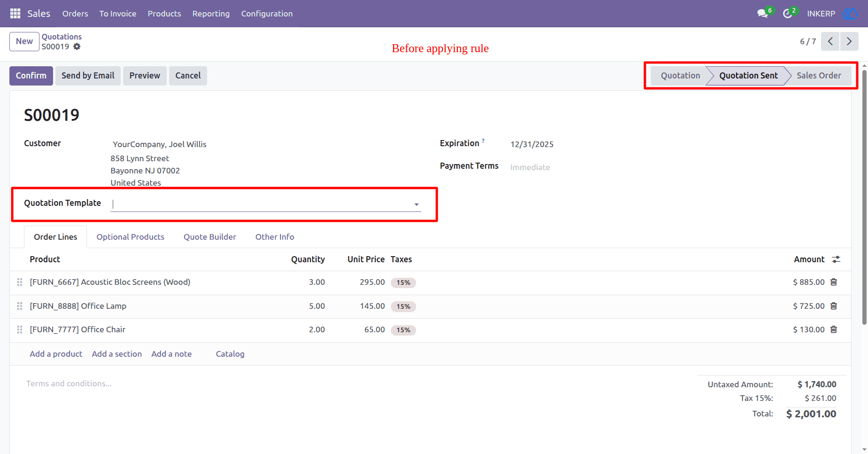Viewport: 868px width, 454px height.
Task: Show Expiration field help tooltip
Action: (483, 141)
